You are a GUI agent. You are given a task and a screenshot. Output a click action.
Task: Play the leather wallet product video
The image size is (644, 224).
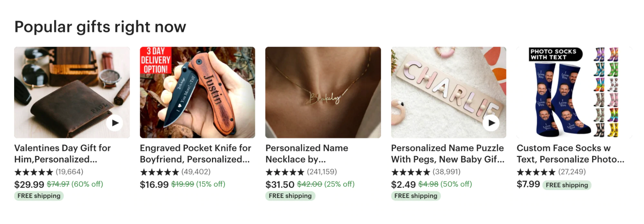[x=115, y=123]
